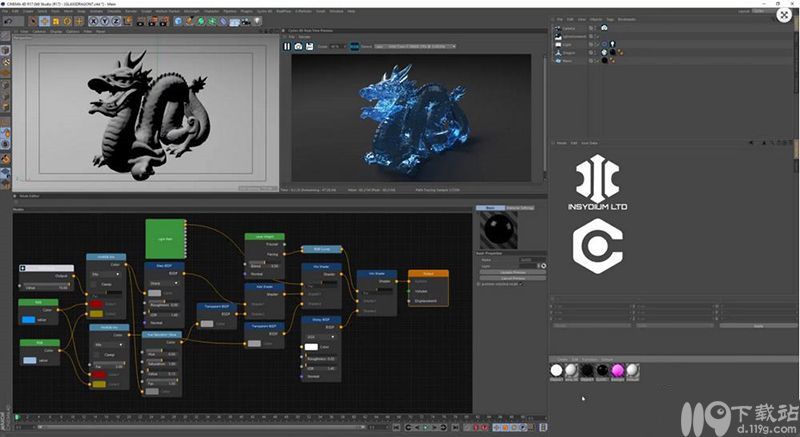
Task: Open the Mode menu in Attribute Manager
Action: tap(561, 143)
